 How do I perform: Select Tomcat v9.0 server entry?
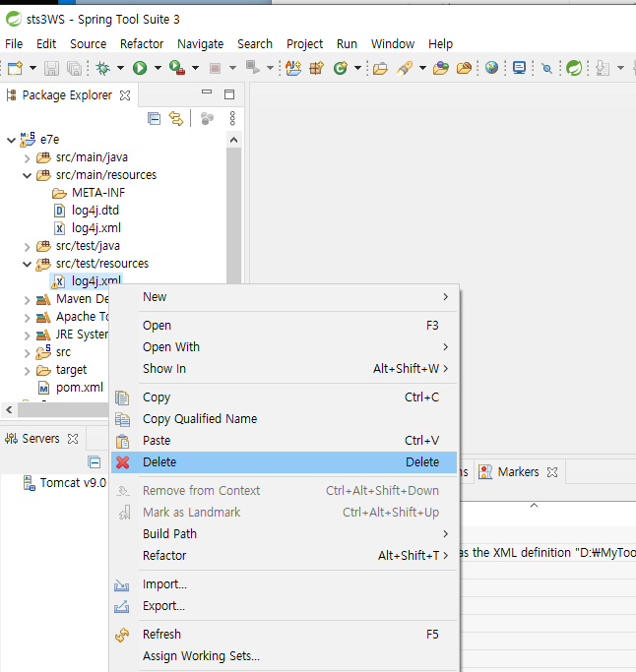coord(73,483)
